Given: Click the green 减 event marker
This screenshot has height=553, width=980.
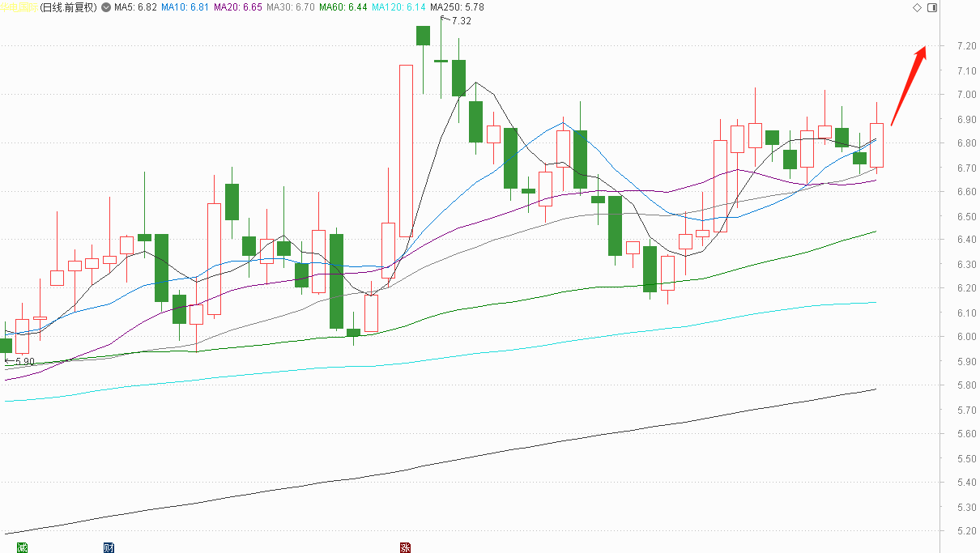Looking at the screenshot, I should tap(22, 547).
